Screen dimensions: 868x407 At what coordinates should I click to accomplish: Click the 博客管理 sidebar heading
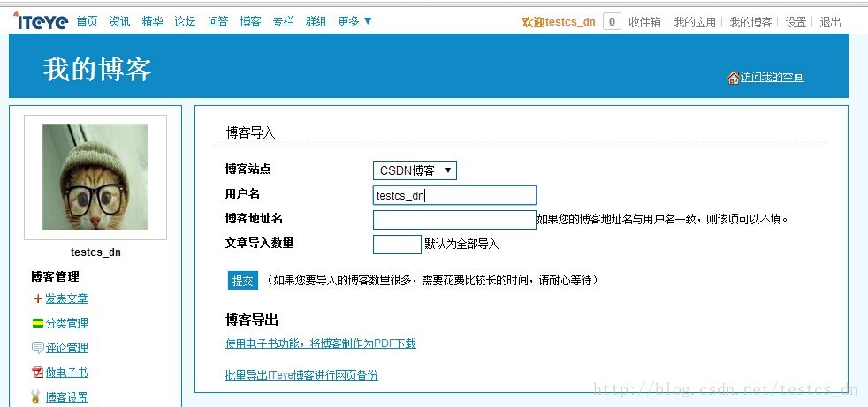(x=56, y=276)
